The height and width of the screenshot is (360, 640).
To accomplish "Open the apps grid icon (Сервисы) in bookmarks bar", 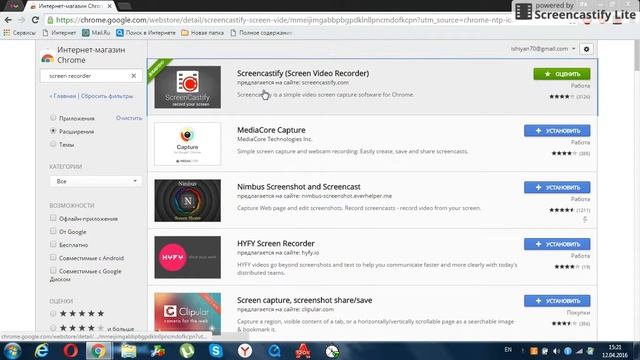I will coord(7,33).
